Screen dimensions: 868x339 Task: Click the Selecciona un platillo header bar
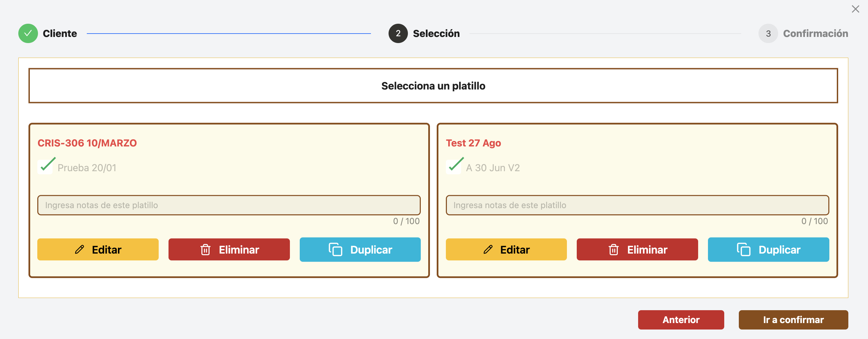coord(433,86)
